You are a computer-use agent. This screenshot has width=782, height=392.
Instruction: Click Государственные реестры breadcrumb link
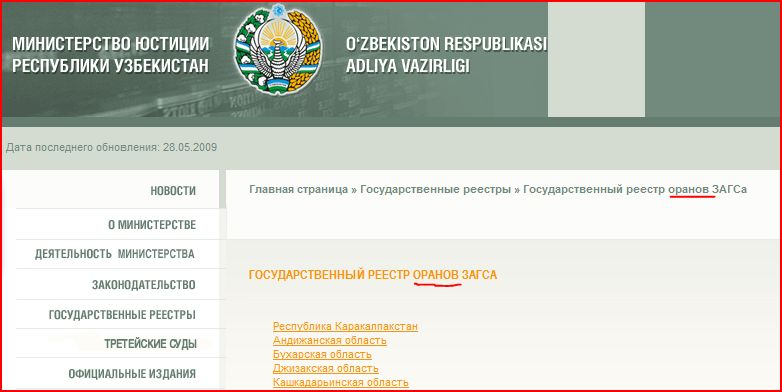click(435, 190)
